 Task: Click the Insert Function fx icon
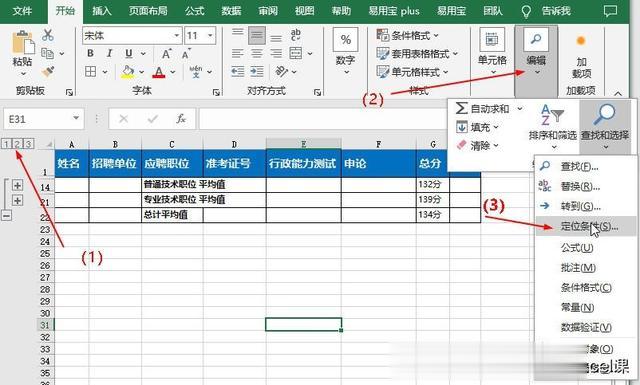click(x=181, y=119)
